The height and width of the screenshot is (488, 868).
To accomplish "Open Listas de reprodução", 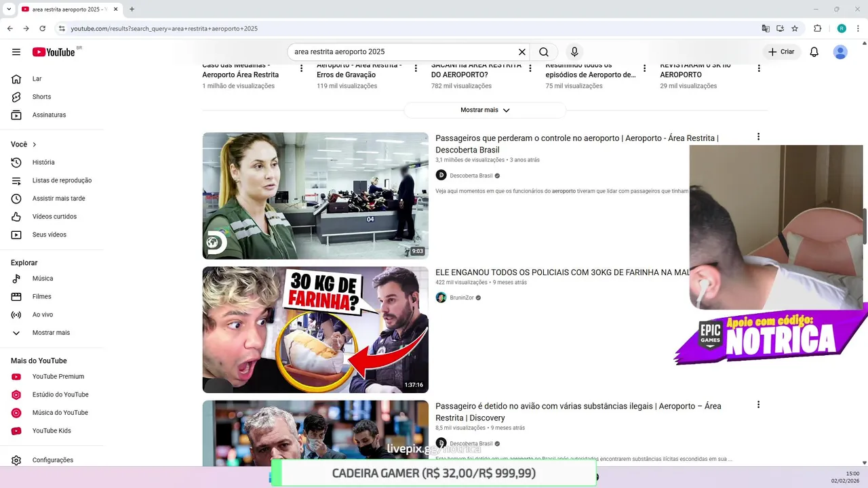I will (52, 180).
